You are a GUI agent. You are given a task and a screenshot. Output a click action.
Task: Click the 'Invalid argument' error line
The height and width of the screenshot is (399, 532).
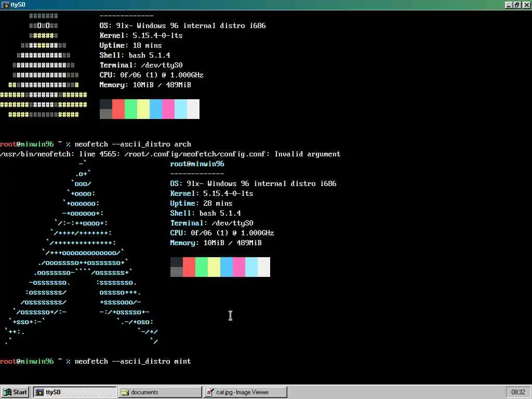pyautogui.click(x=170, y=154)
